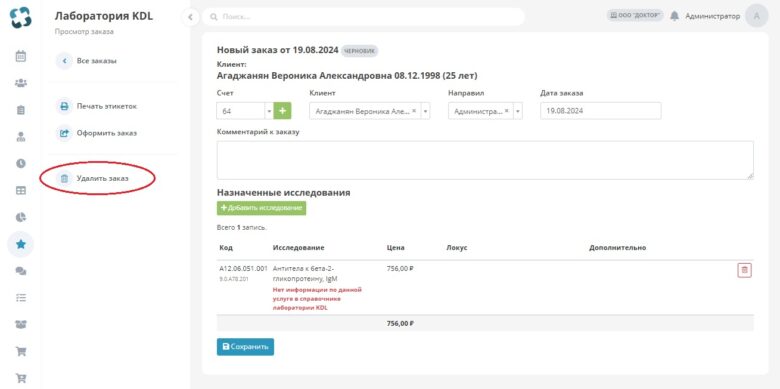Click the Локус column header
Screen dimensions: 780x389
coord(457,247)
